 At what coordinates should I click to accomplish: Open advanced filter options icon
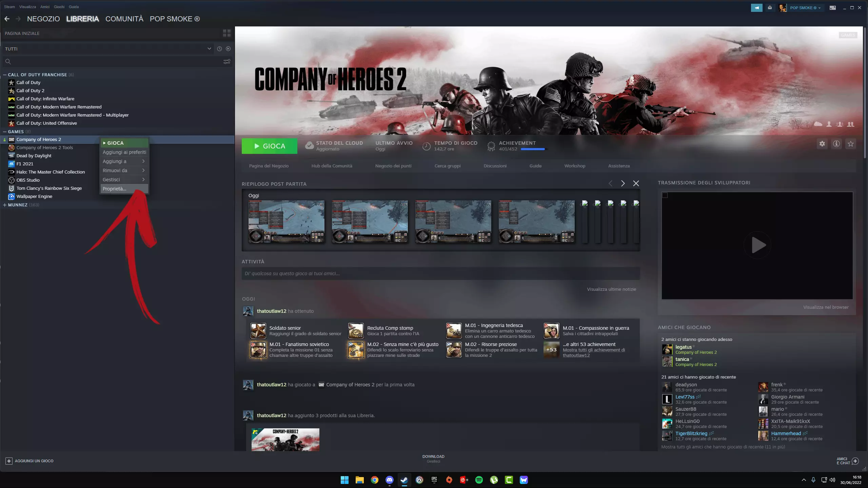tap(226, 61)
